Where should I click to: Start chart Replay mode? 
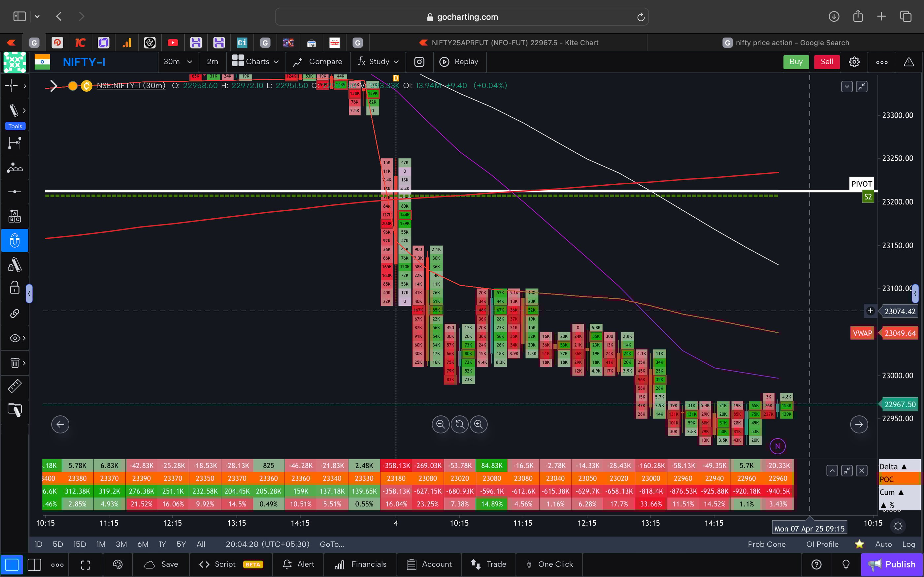(x=459, y=61)
